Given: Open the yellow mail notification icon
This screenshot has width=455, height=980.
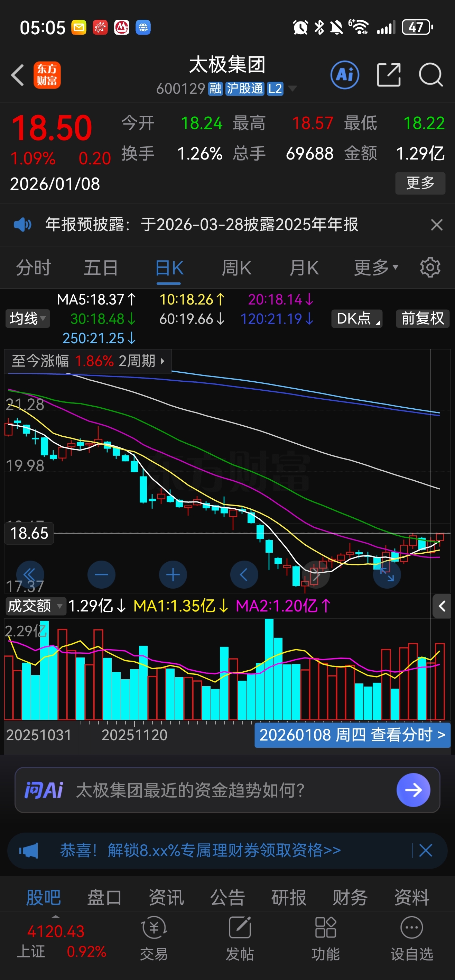Looking at the screenshot, I should (x=79, y=27).
